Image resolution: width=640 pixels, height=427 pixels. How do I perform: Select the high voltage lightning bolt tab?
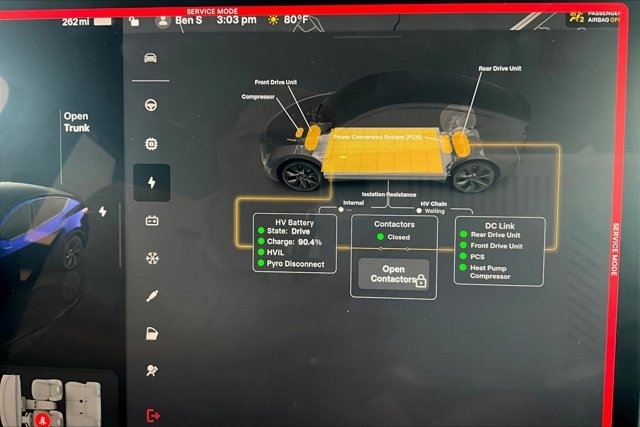click(x=151, y=182)
